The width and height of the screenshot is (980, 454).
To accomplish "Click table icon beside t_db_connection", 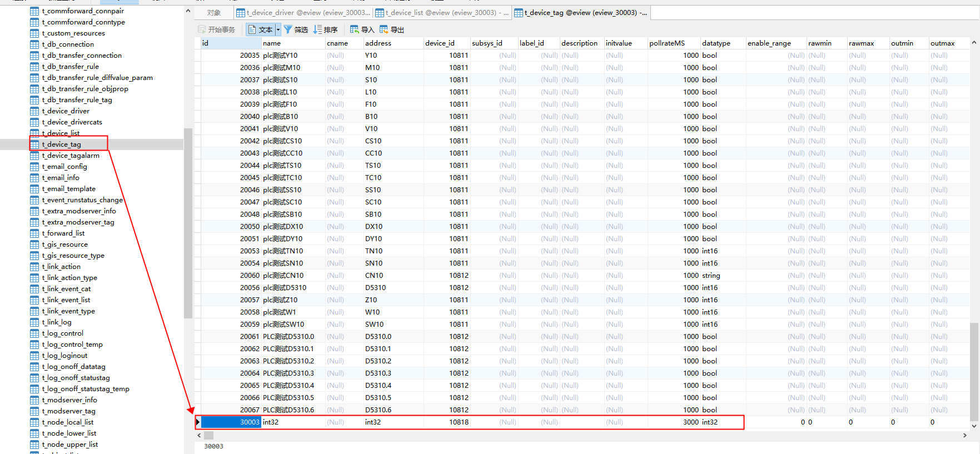I will [34, 44].
